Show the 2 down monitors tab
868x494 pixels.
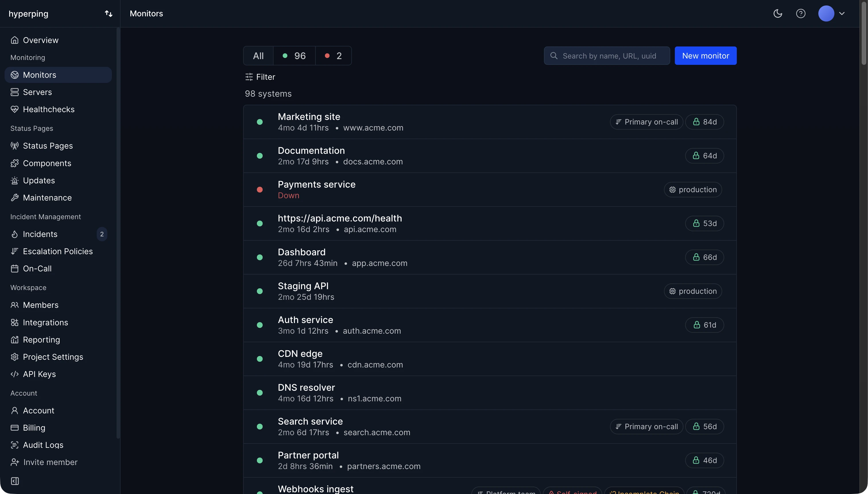(333, 56)
